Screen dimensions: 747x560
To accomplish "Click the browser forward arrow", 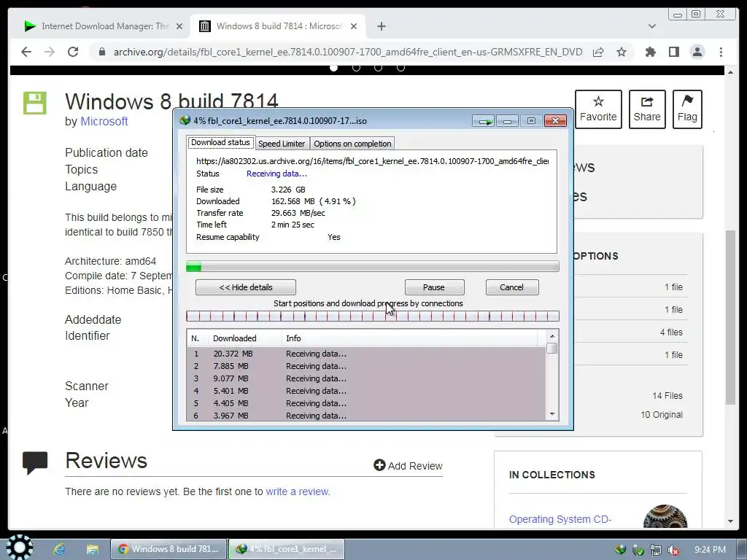I will (x=50, y=52).
